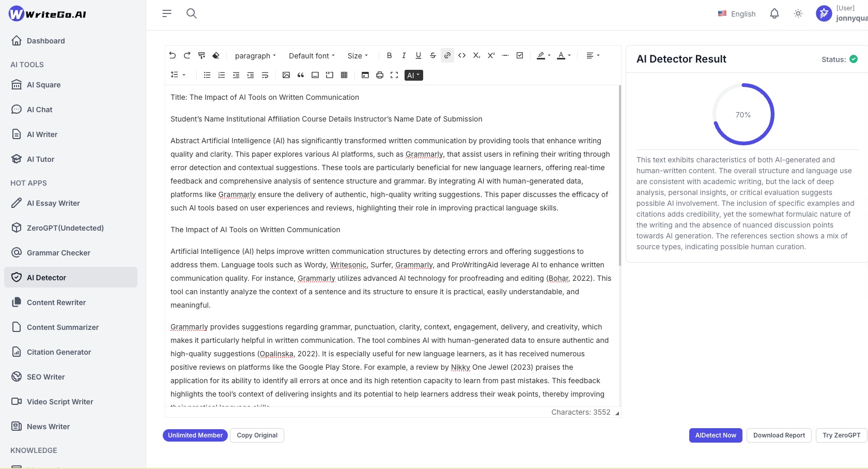Clear formatting with the eraser icon
This screenshot has width=868, height=469.
point(216,55)
